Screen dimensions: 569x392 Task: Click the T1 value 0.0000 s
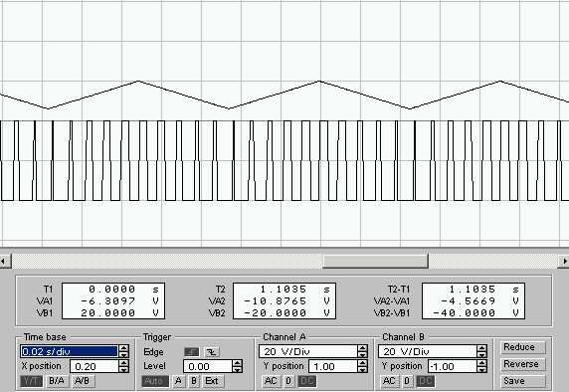pos(123,290)
